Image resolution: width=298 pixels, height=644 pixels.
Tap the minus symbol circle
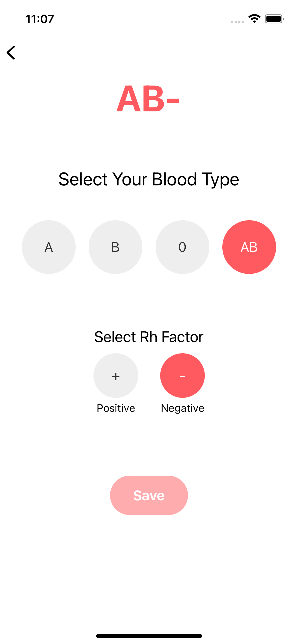point(182,375)
